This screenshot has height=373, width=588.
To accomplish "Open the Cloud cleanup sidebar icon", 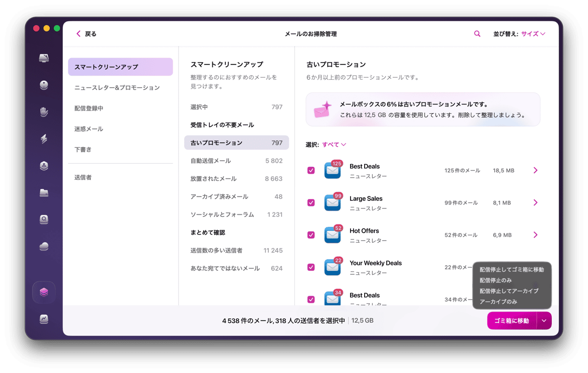I will click(x=44, y=247).
